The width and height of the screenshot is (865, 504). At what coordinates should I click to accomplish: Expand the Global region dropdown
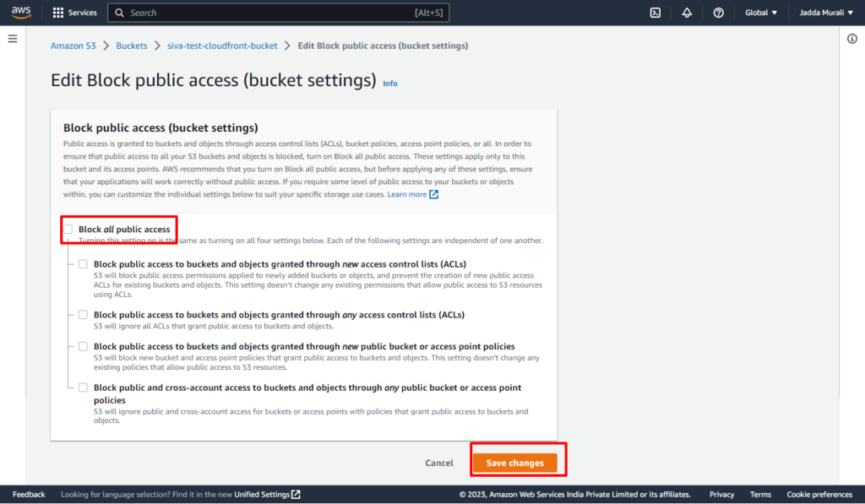pyautogui.click(x=761, y=13)
